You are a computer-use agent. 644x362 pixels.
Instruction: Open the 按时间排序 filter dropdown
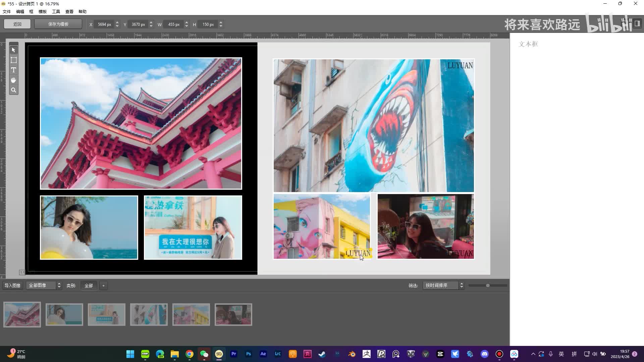(x=443, y=286)
